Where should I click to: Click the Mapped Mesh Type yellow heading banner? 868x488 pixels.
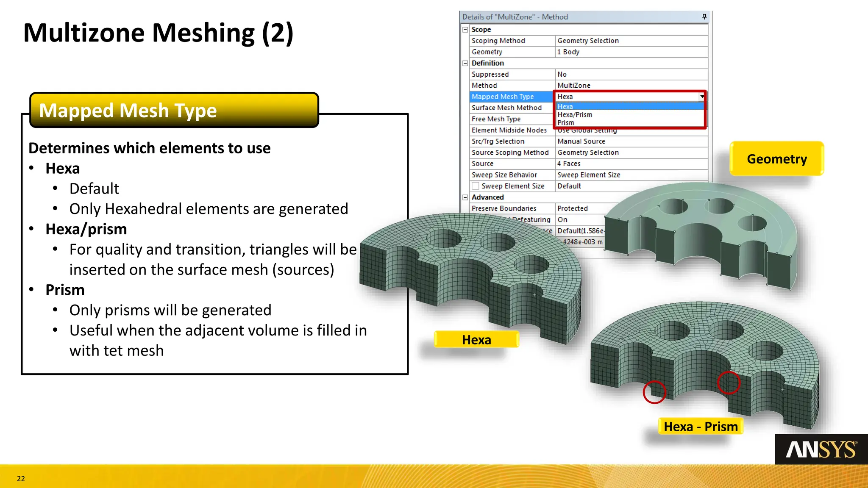pos(174,110)
